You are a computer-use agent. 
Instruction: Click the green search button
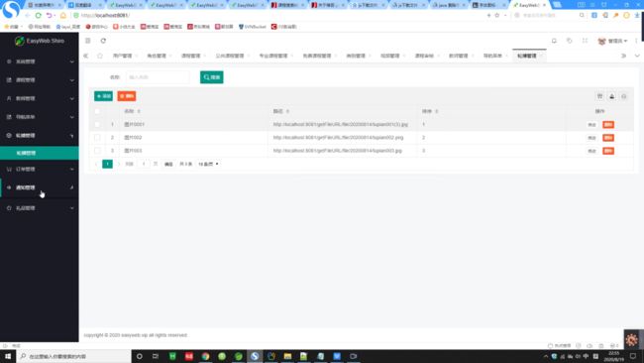tap(211, 77)
